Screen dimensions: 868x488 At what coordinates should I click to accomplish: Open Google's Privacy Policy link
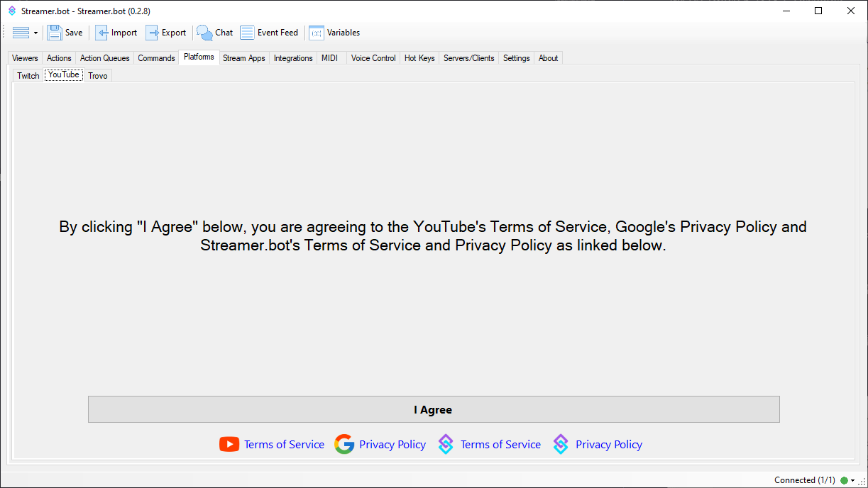[392, 445]
